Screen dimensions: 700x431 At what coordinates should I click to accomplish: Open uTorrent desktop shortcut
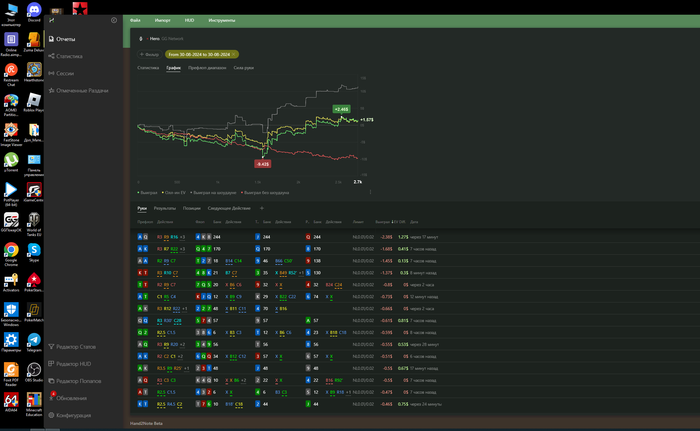click(11, 162)
